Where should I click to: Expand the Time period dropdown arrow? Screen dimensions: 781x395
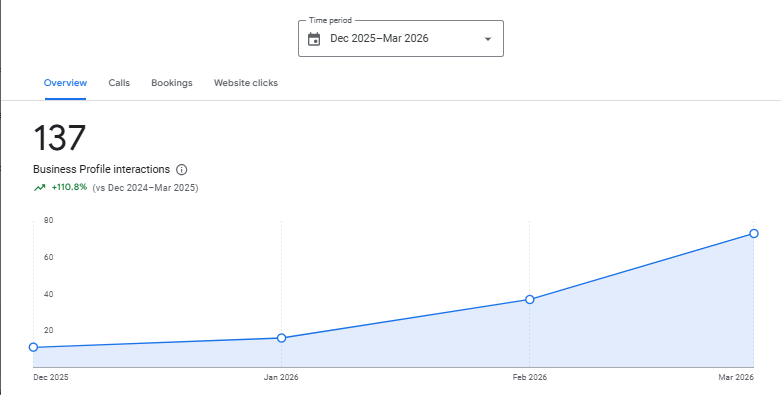pos(488,39)
